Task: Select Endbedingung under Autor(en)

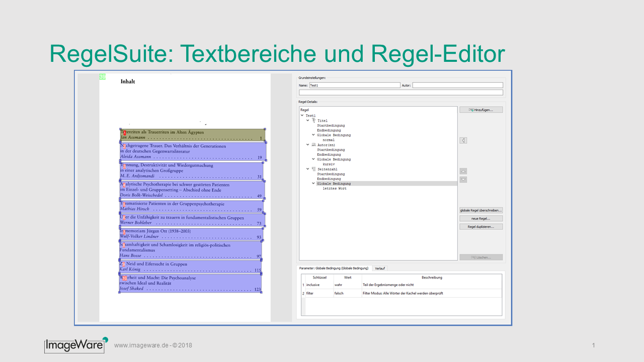Action: click(x=329, y=154)
